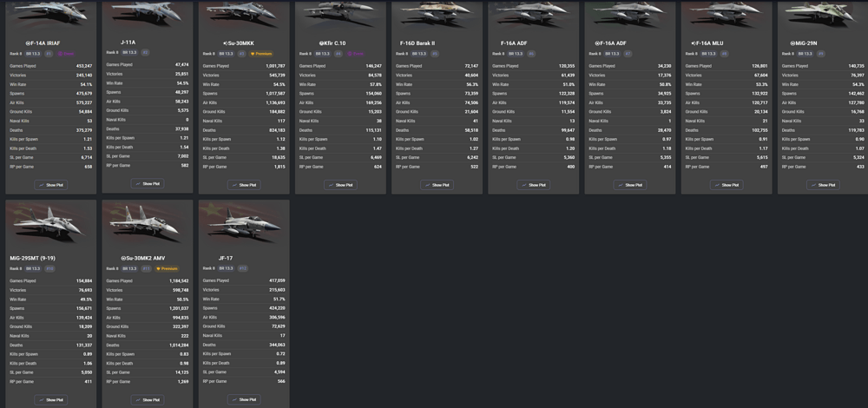Click the #1 ranking badge on F-14A IRIAF
This screenshot has height=408, width=868.
tap(49, 54)
